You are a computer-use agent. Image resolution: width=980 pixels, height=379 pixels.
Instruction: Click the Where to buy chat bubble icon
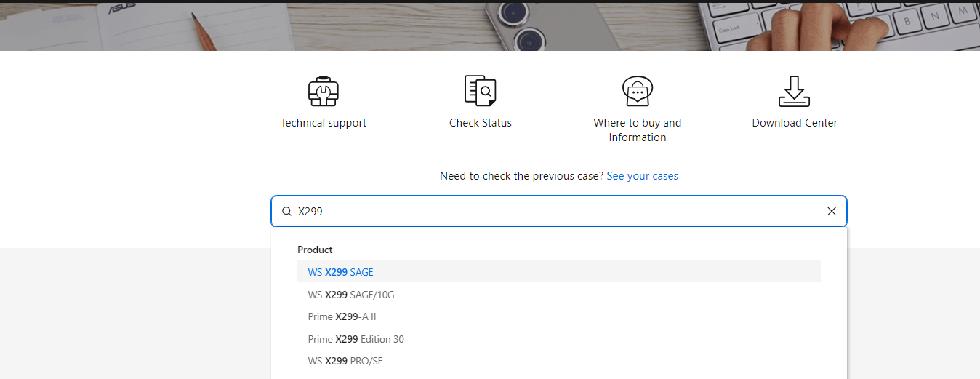638,91
